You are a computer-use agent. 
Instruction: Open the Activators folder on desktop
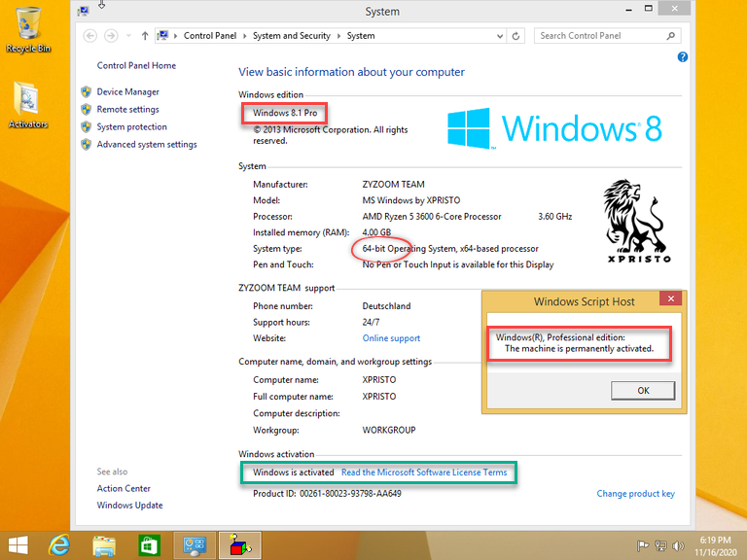tap(27, 105)
